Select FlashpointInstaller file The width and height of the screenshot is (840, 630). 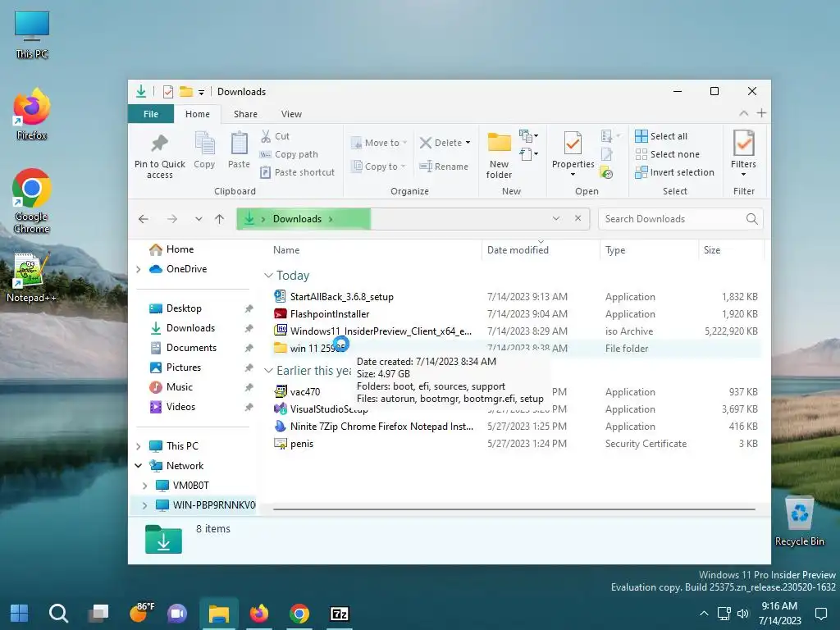(330, 314)
